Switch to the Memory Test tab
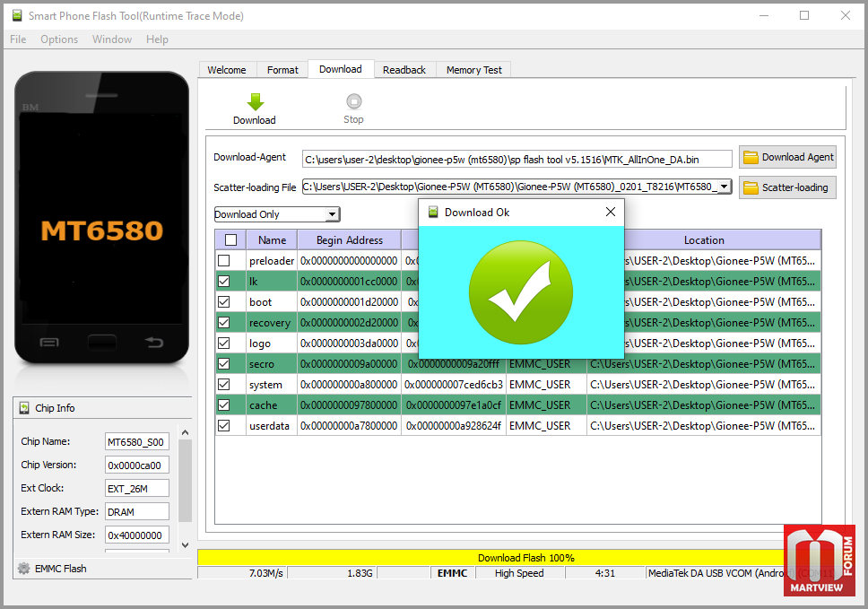The height and width of the screenshot is (609, 868). [x=473, y=70]
